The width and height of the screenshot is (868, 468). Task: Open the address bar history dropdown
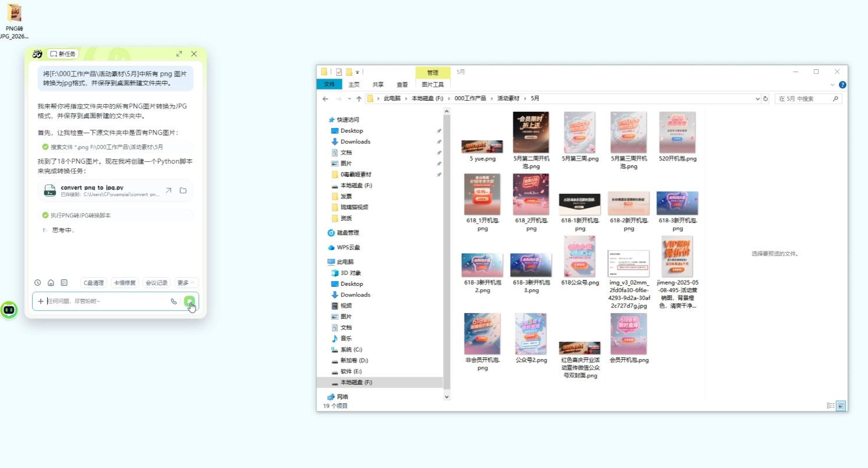coord(757,99)
